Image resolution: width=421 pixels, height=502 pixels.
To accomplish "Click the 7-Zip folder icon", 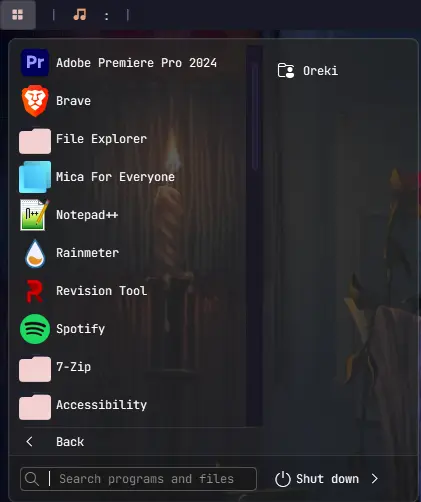I will 35,369.
